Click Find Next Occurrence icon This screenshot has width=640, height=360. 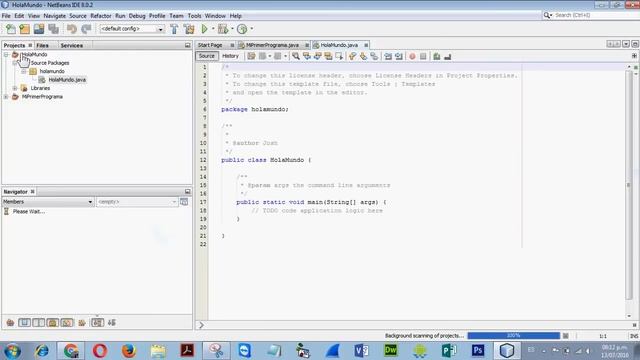(318, 56)
